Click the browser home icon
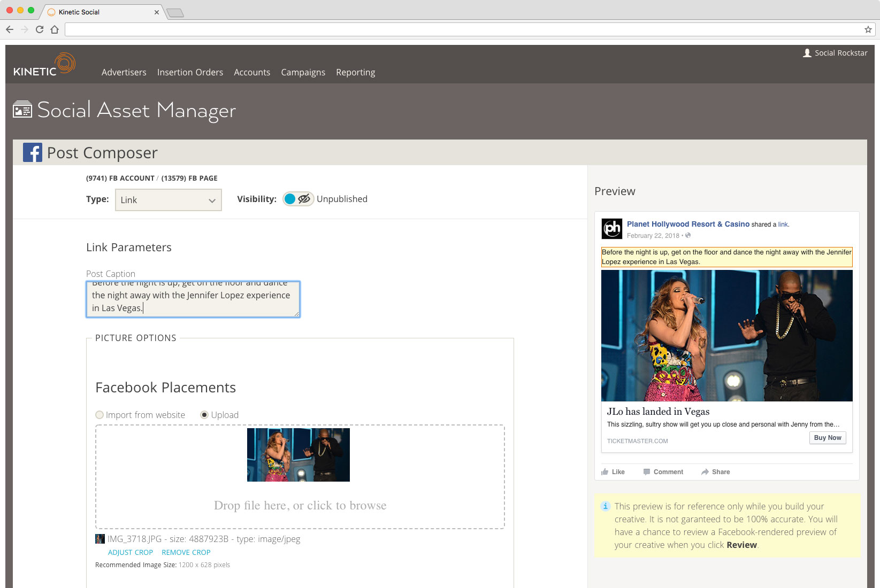Viewport: 880px width, 588px height. (55, 29)
